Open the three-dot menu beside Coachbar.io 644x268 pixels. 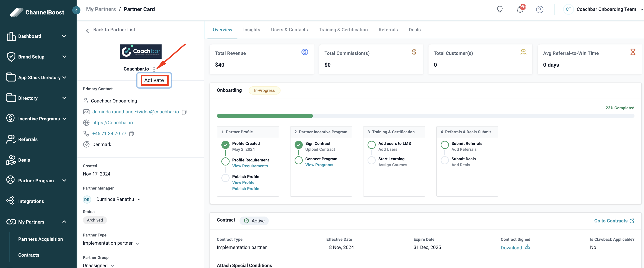point(154,69)
